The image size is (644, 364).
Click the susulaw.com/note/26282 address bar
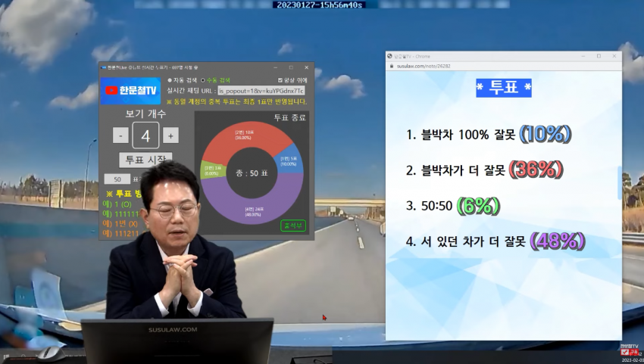(x=424, y=66)
